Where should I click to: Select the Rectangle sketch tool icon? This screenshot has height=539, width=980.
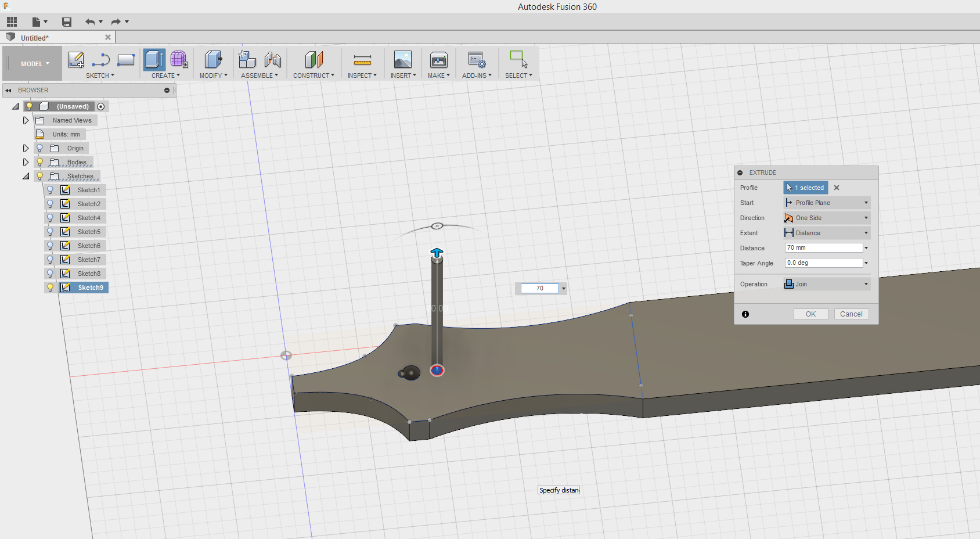coord(126,60)
